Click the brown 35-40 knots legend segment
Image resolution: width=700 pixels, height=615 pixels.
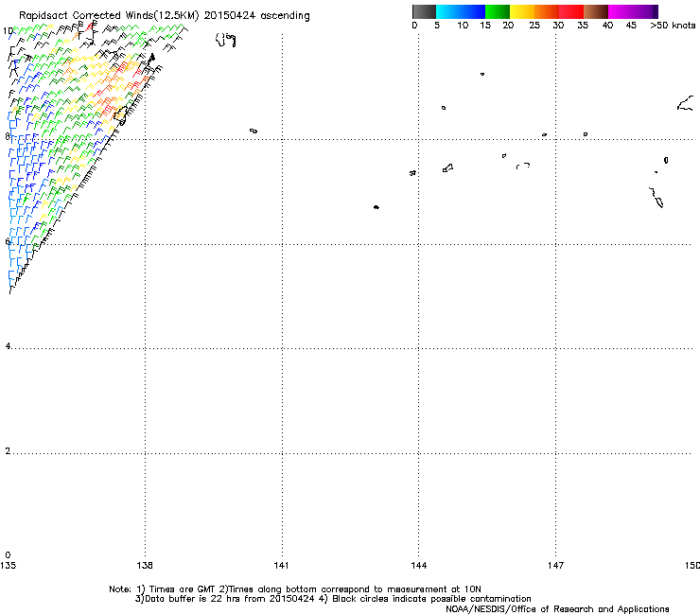596,11
